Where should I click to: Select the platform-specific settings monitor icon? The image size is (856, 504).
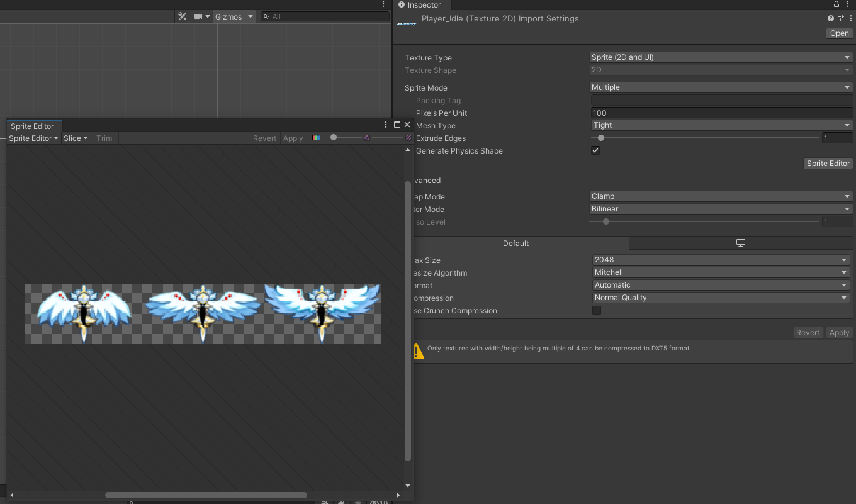740,242
